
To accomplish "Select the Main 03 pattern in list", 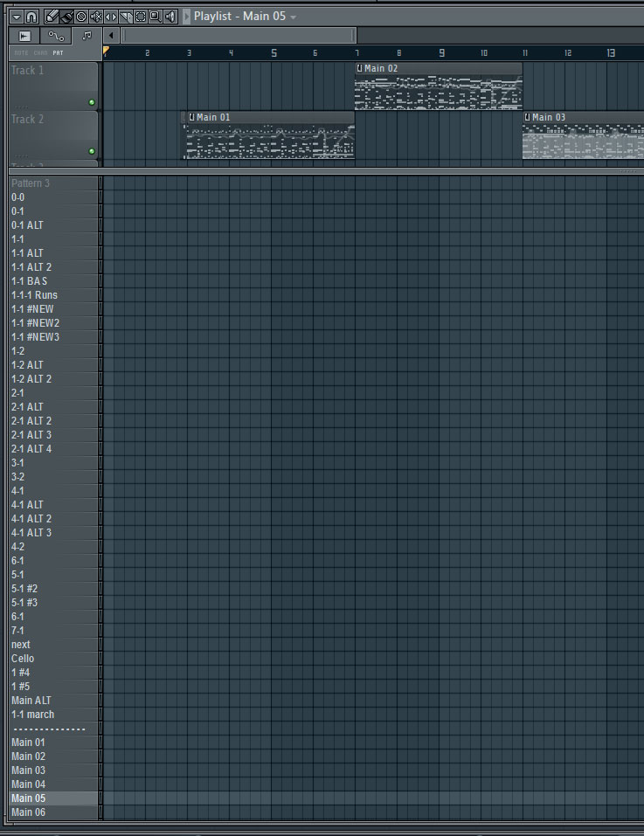I will click(x=28, y=770).
